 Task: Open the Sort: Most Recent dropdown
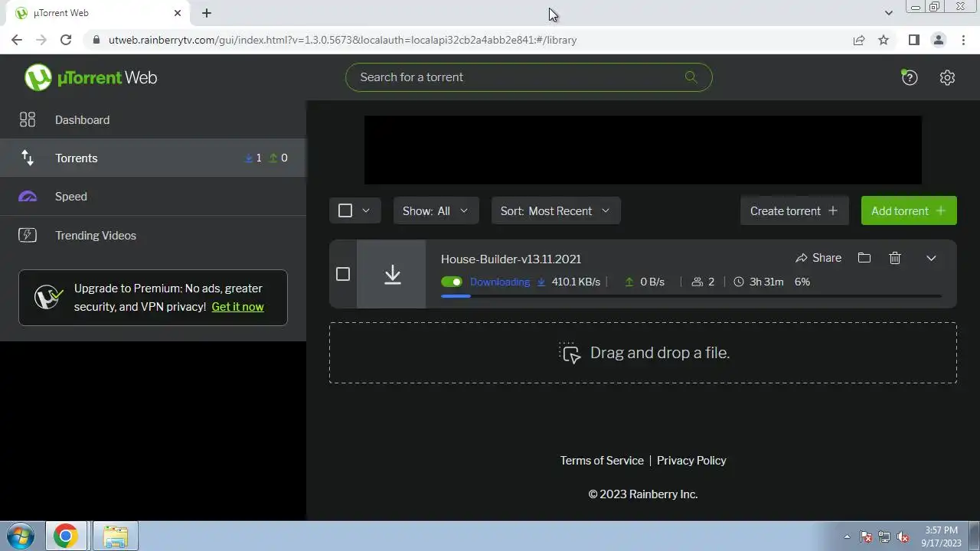(556, 210)
